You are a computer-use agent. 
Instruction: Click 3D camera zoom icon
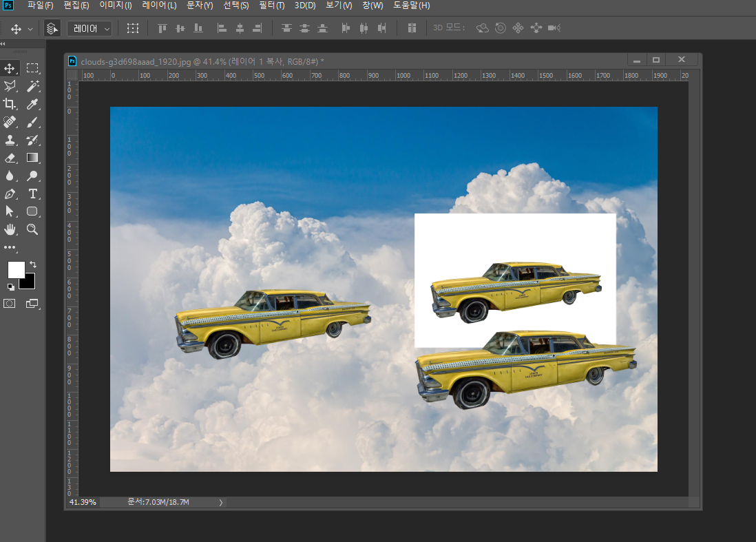pyautogui.click(x=554, y=28)
